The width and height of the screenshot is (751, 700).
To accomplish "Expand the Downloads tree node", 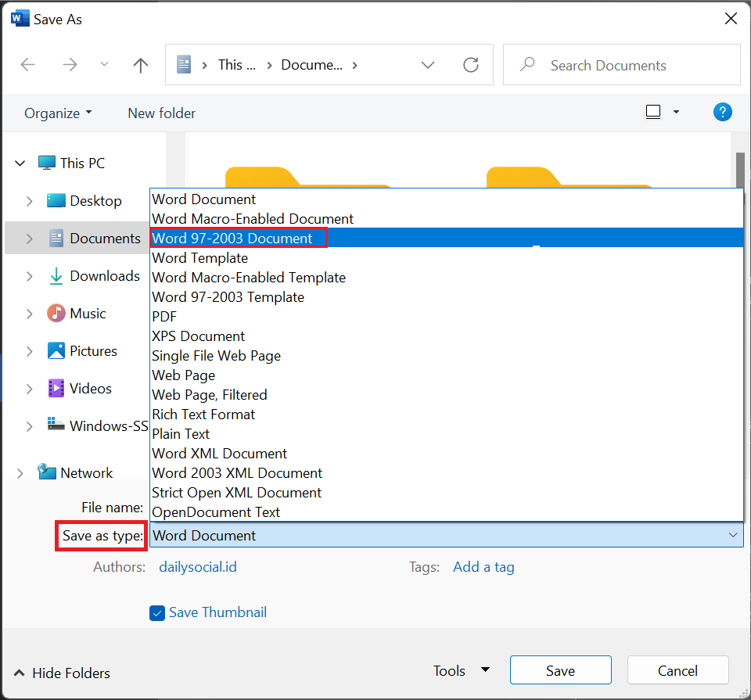I will coord(29,276).
